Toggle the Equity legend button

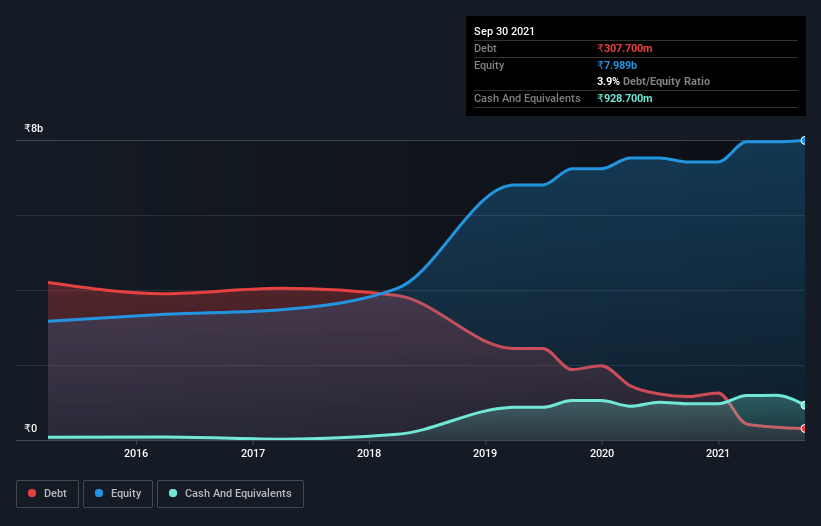tap(118, 494)
